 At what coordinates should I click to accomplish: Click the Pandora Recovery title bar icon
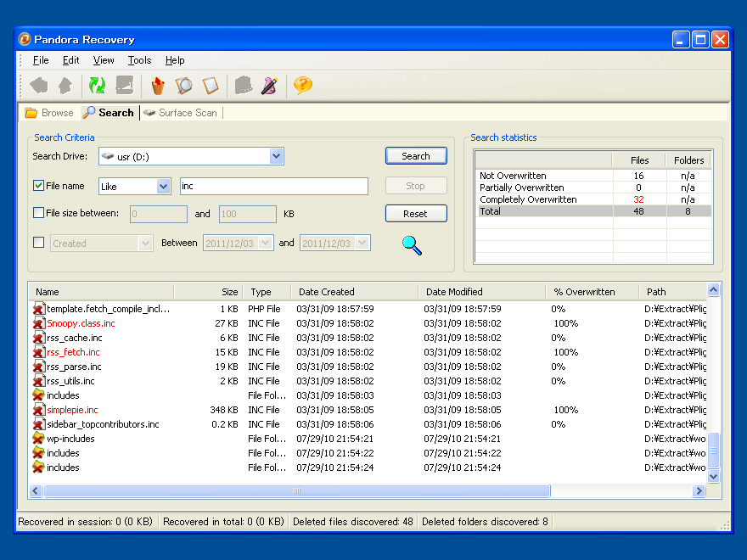(25, 39)
